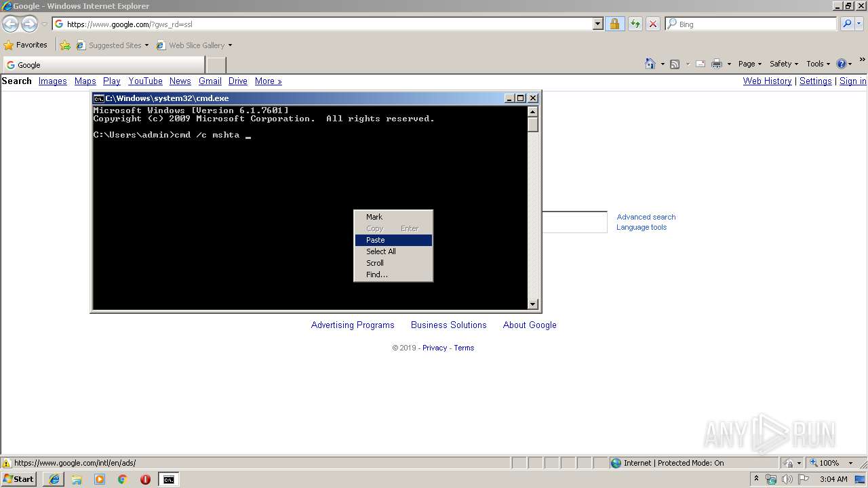This screenshot has height=488, width=868.
Task: Click the Refresh page icon
Action: [635, 24]
